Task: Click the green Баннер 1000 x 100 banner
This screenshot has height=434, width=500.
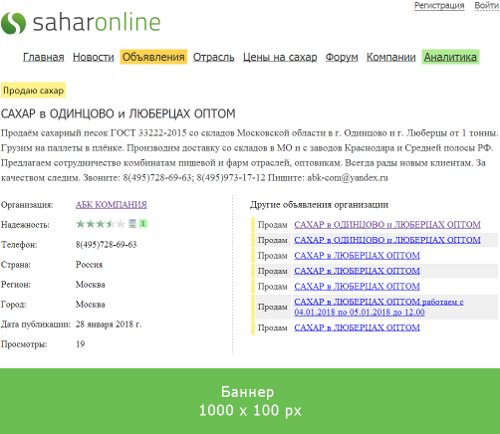Action: (x=250, y=401)
